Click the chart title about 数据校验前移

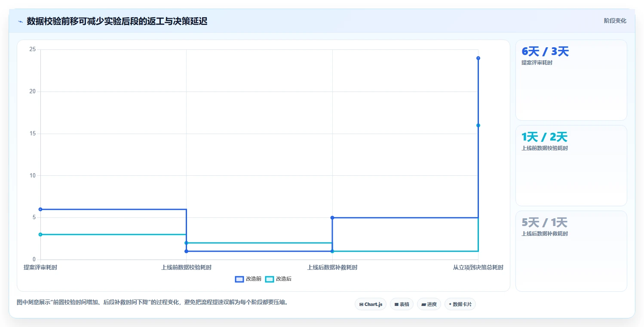click(117, 21)
